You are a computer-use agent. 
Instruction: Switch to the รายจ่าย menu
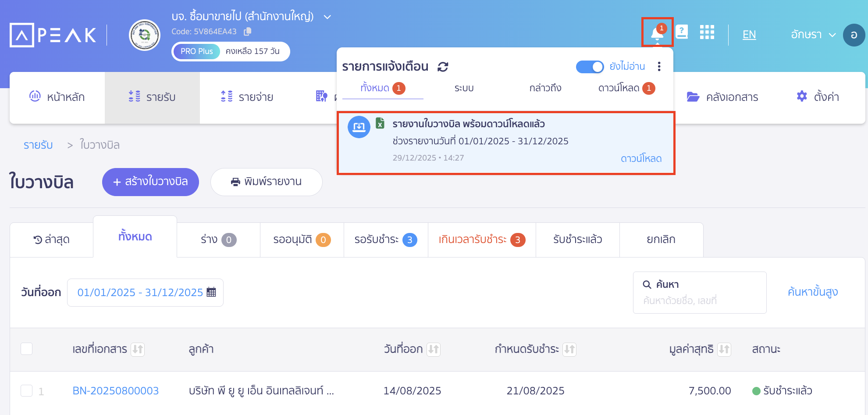pyautogui.click(x=246, y=97)
